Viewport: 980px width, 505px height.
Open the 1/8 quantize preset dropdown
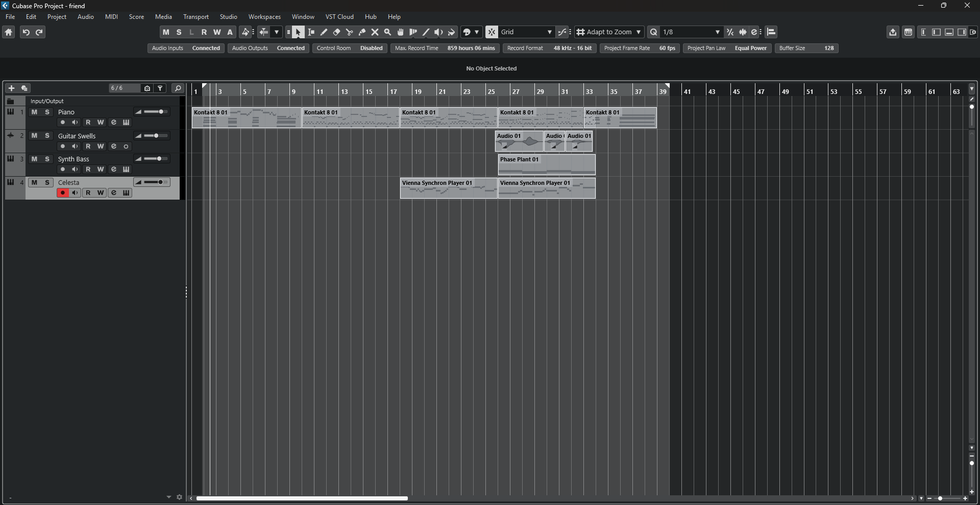tap(691, 32)
